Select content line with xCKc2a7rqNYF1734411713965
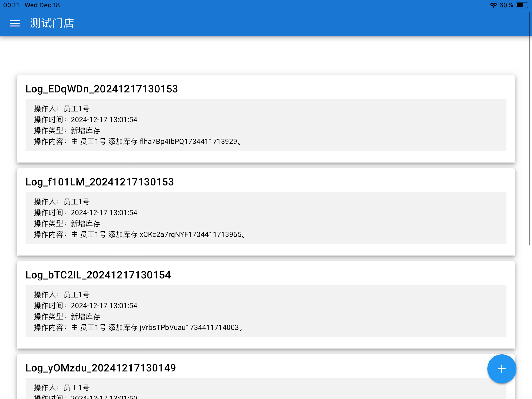This screenshot has height=399, width=532. [140, 234]
